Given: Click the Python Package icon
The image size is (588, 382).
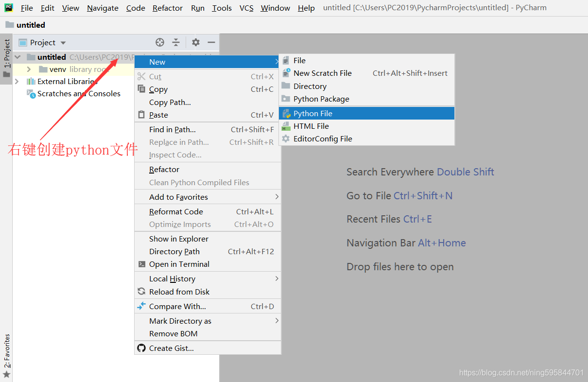Looking at the screenshot, I should [x=286, y=99].
